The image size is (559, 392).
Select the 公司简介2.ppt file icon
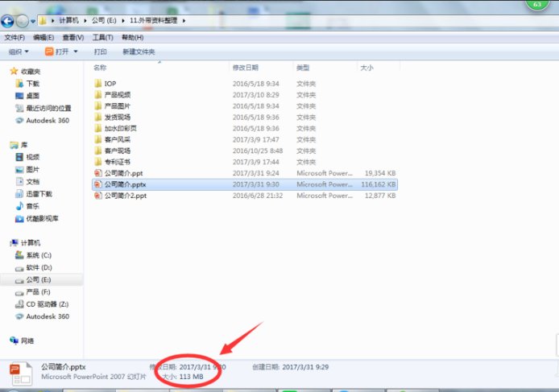click(x=98, y=196)
